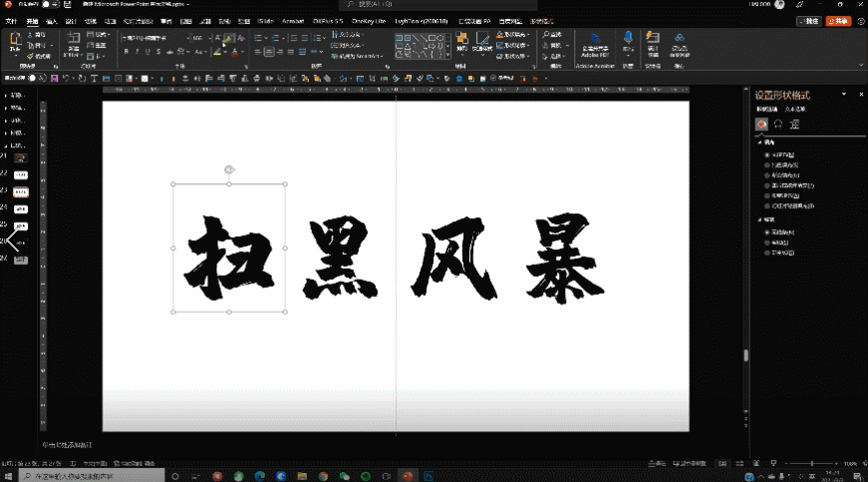Screen dimensions: 868x482
Task: Click the Clear Formatting eraser icon
Action: pos(241,38)
